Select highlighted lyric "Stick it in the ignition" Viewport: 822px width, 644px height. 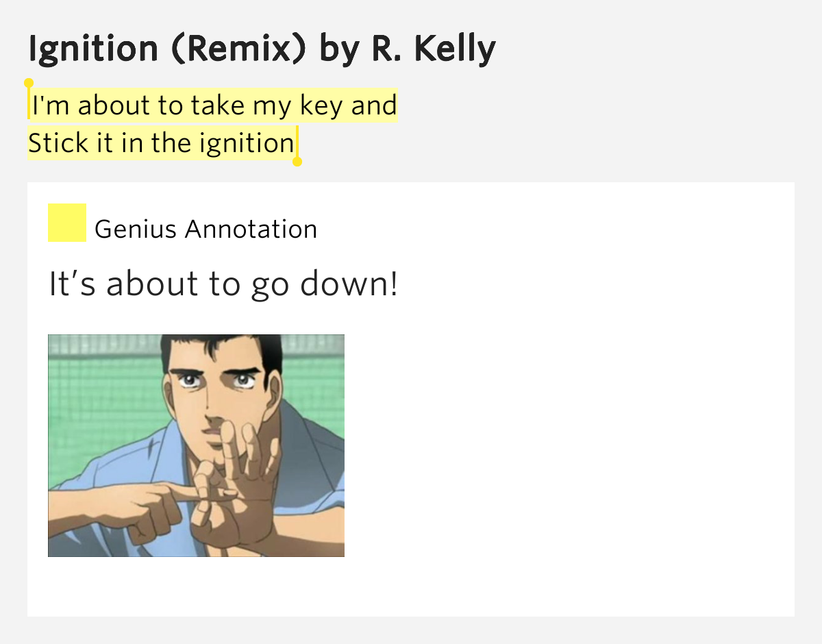(x=161, y=143)
